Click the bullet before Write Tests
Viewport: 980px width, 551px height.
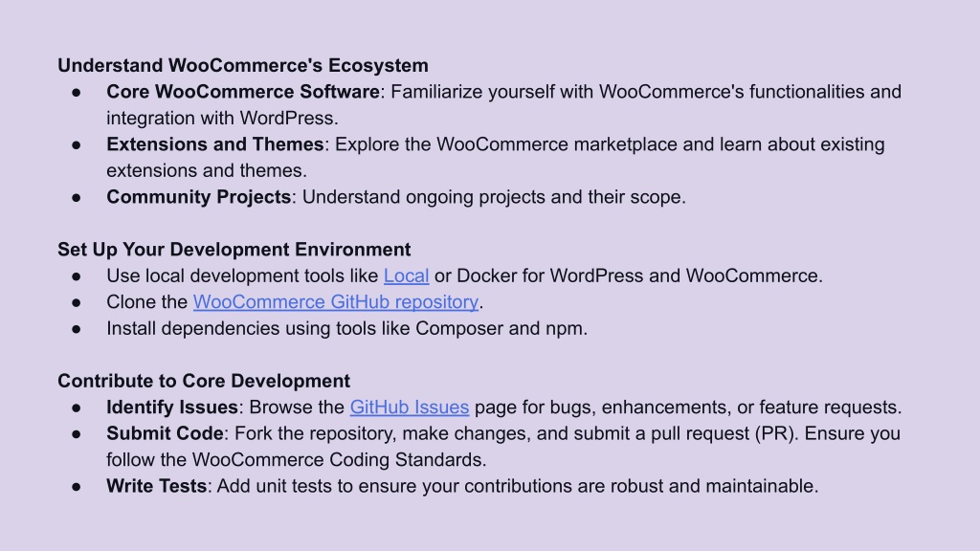(x=77, y=487)
